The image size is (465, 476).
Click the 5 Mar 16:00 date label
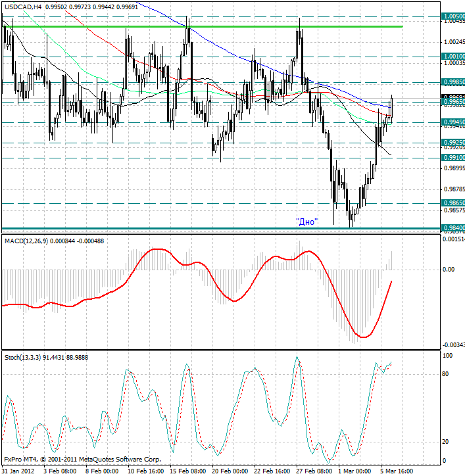397,471
